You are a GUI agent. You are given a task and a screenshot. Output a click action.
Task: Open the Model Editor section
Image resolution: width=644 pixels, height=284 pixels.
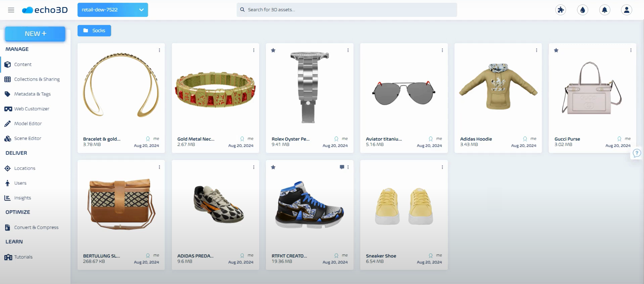[28, 123]
